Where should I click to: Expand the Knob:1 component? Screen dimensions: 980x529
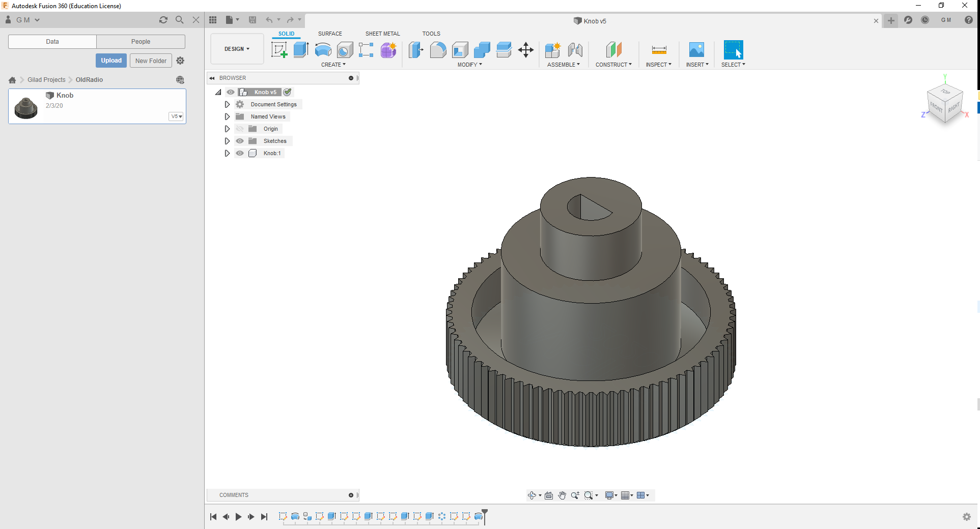[227, 153]
